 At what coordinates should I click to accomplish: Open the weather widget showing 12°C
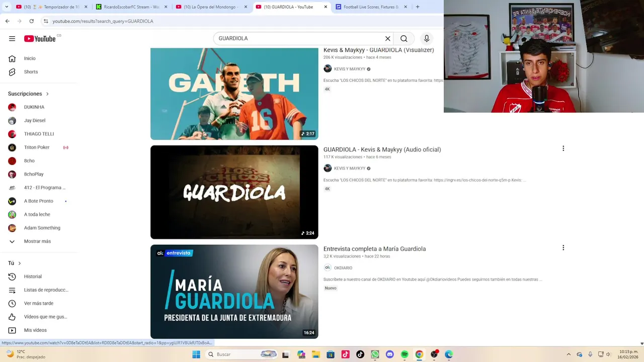tap(25, 354)
